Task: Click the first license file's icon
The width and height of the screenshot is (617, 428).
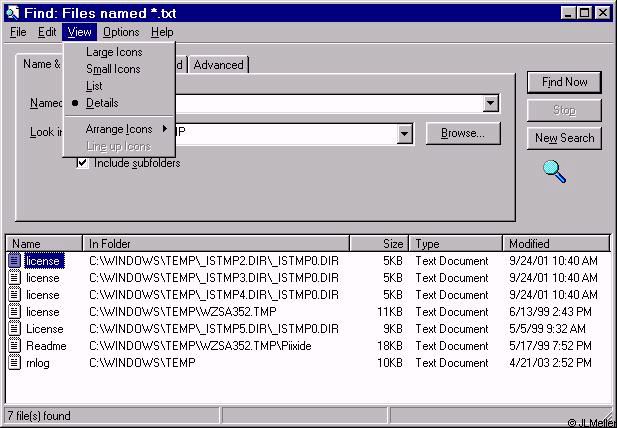Action: pyautogui.click(x=15, y=261)
